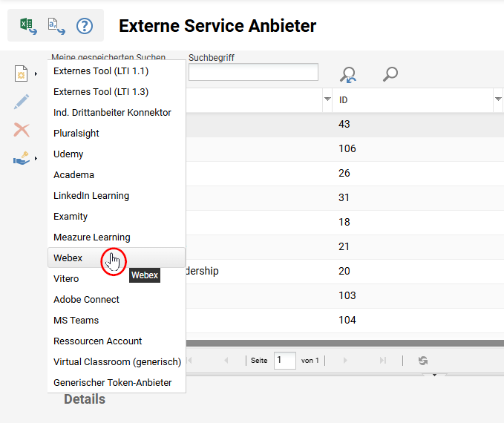Viewport: 504px width, 423px height.
Task: Open dropdown arrow left of ID column
Action: [x=327, y=99]
